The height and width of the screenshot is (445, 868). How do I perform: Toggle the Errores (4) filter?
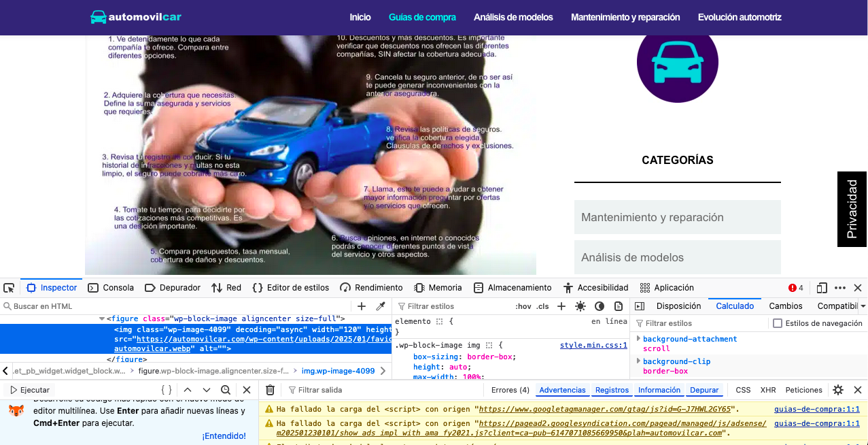510,390
